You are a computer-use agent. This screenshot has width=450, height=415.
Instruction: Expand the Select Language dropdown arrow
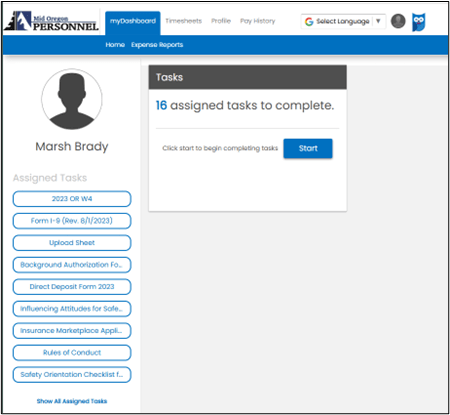pyautogui.click(x=378, y=21)
